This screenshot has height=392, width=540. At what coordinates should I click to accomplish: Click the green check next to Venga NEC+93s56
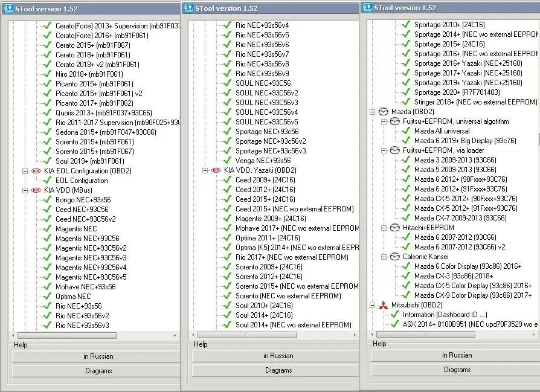coord(227,160)
